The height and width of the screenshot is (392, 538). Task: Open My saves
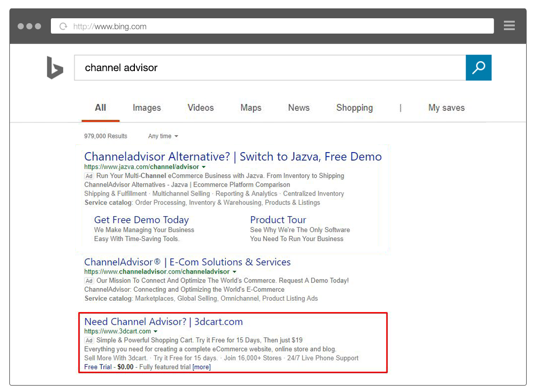pos(447,108)
